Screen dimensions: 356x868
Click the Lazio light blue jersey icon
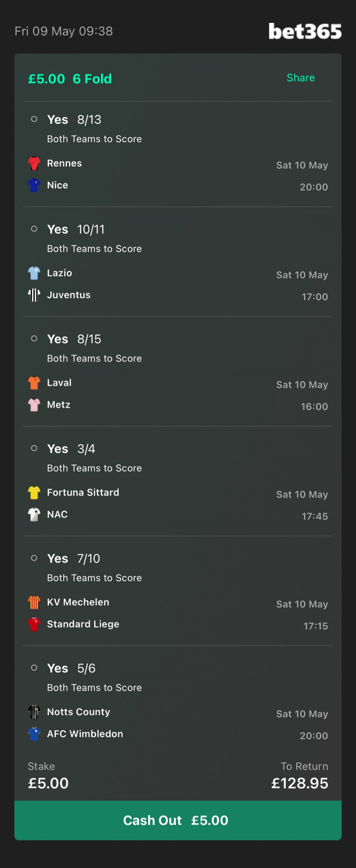pos(34,273)
